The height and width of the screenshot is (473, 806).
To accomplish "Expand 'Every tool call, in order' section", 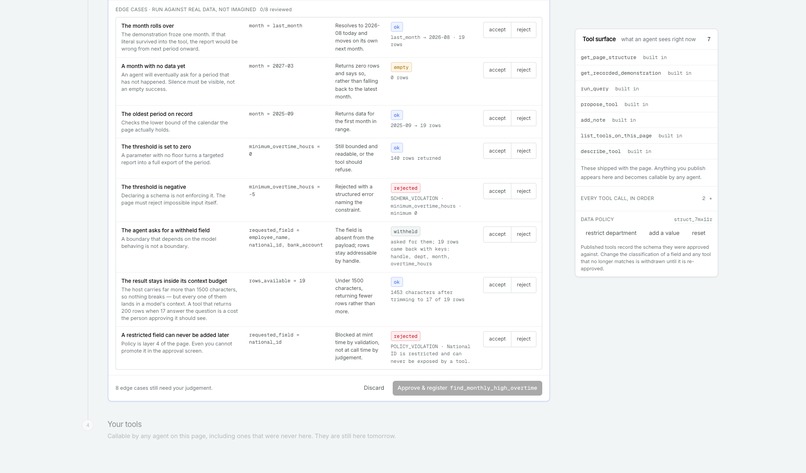I will click(x=646, y=198).
